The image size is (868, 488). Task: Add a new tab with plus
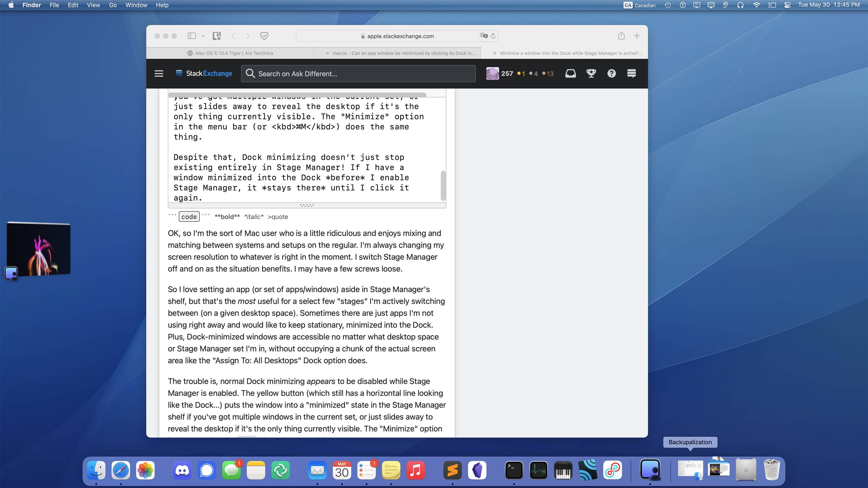pos(637,36)
